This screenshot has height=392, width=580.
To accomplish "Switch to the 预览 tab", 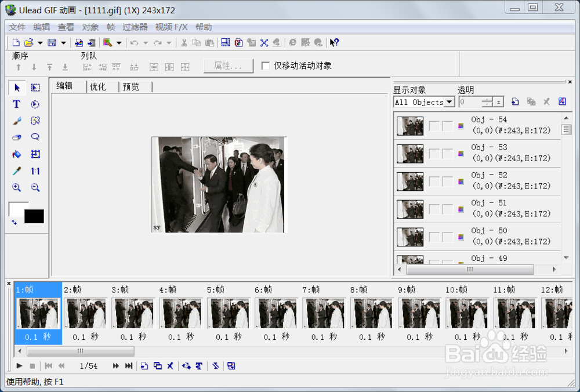I will (x=131, y=87).
